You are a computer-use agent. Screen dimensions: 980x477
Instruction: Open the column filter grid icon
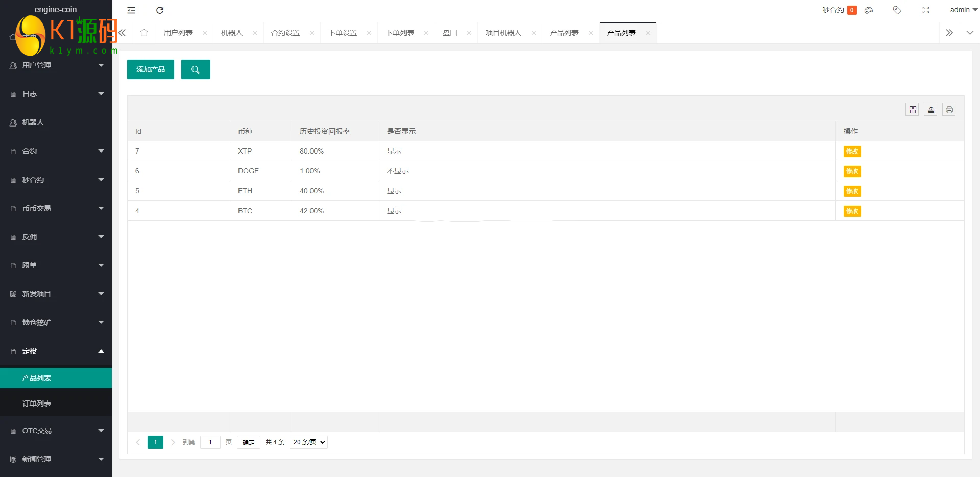912,110
